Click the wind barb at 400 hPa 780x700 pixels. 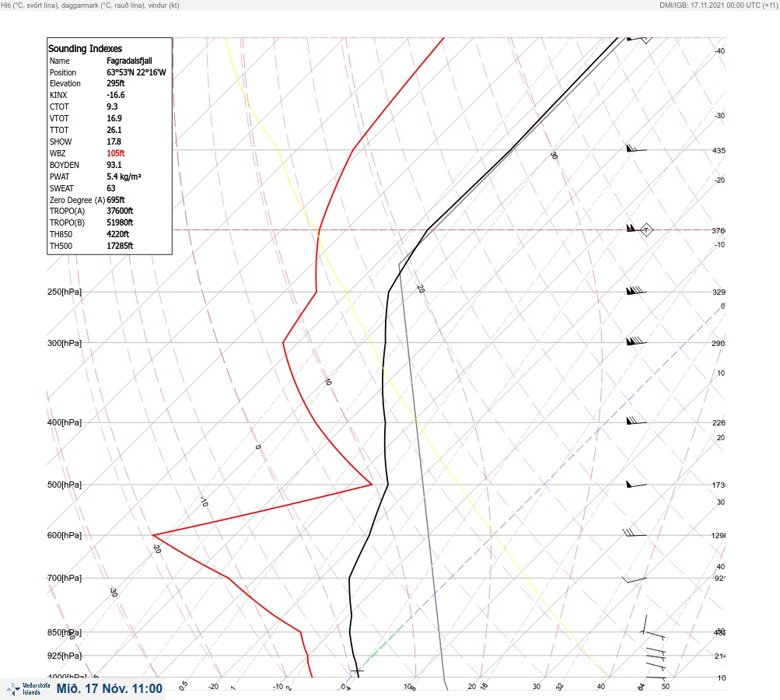pyautogui.click(x=636, y=421)
